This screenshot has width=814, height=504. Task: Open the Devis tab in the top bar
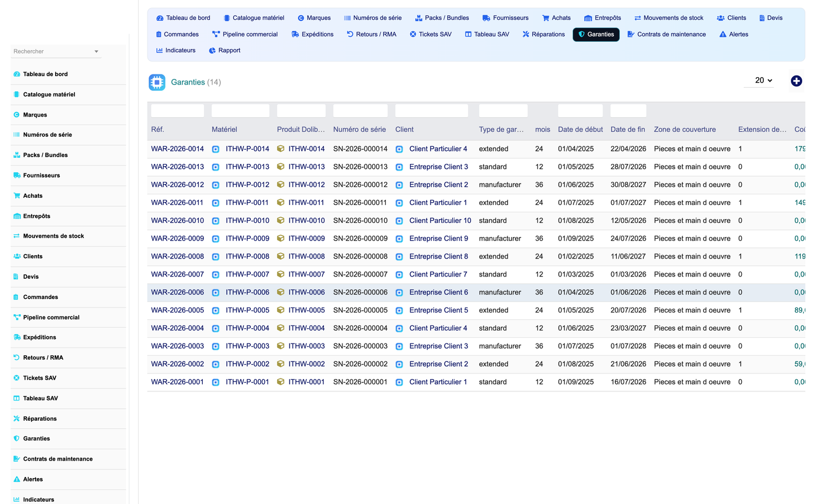click(x=771, y=18)
